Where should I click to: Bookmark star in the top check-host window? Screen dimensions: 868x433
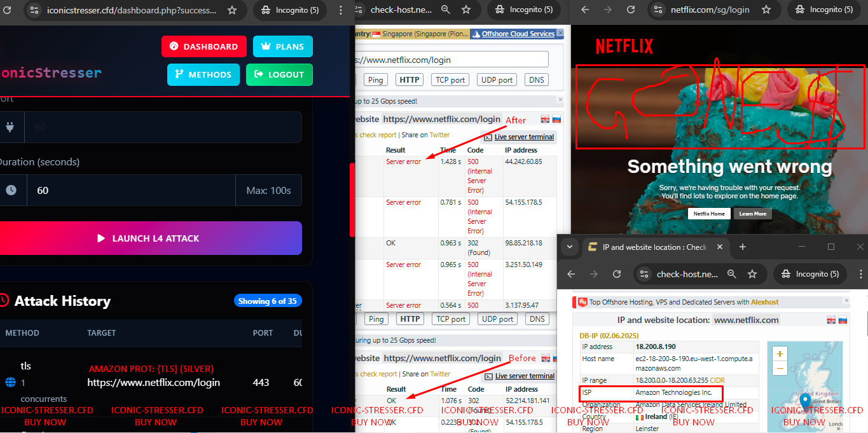pos(466,10)
